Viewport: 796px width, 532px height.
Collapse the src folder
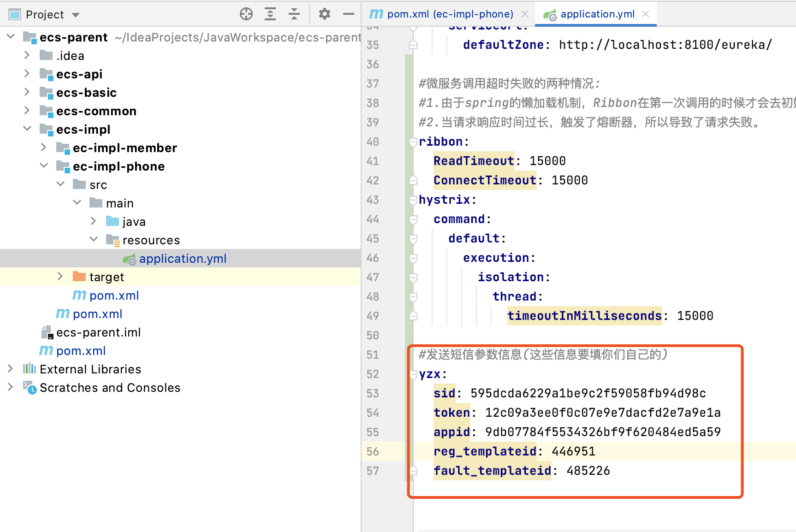(x=60, y=184)
